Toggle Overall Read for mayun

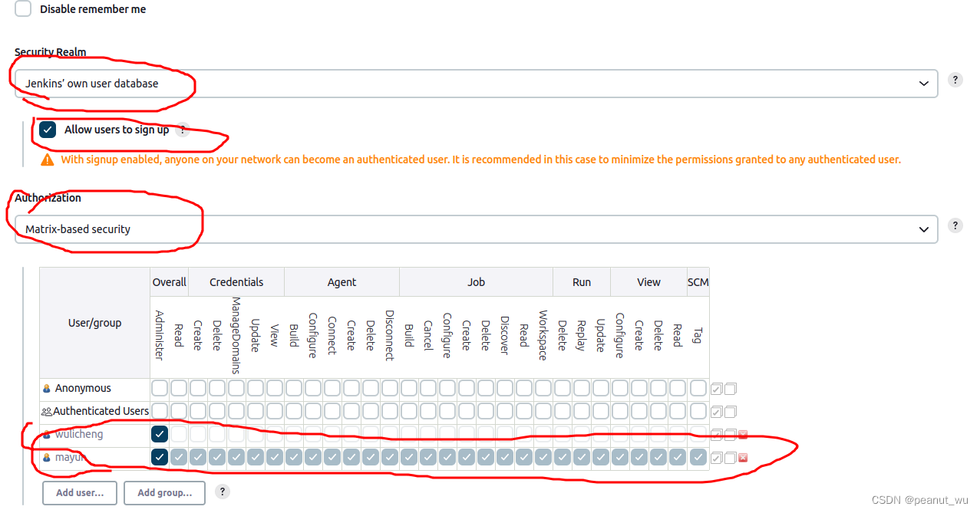[179, 457]
